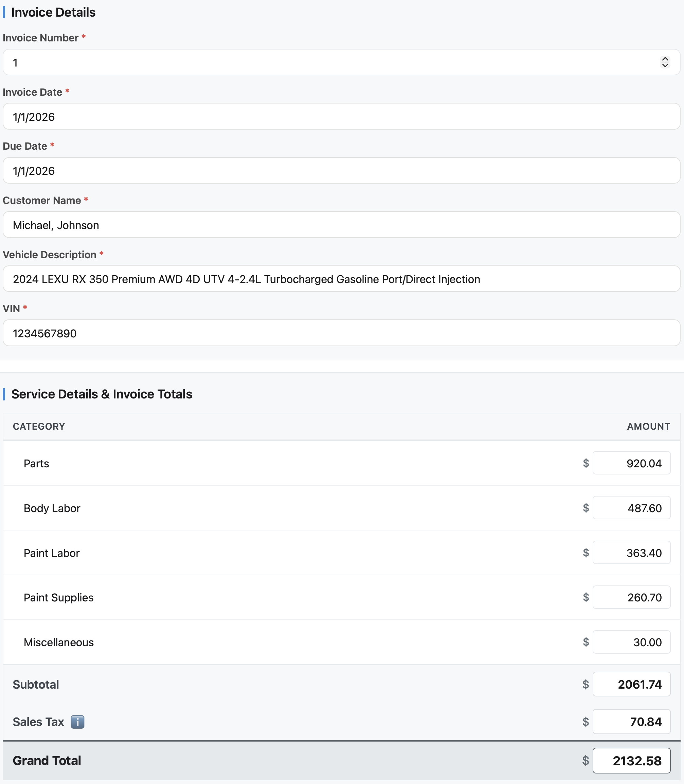
Task: Select the Paint Supplies amount field
Action: click(x=631, y=597)
